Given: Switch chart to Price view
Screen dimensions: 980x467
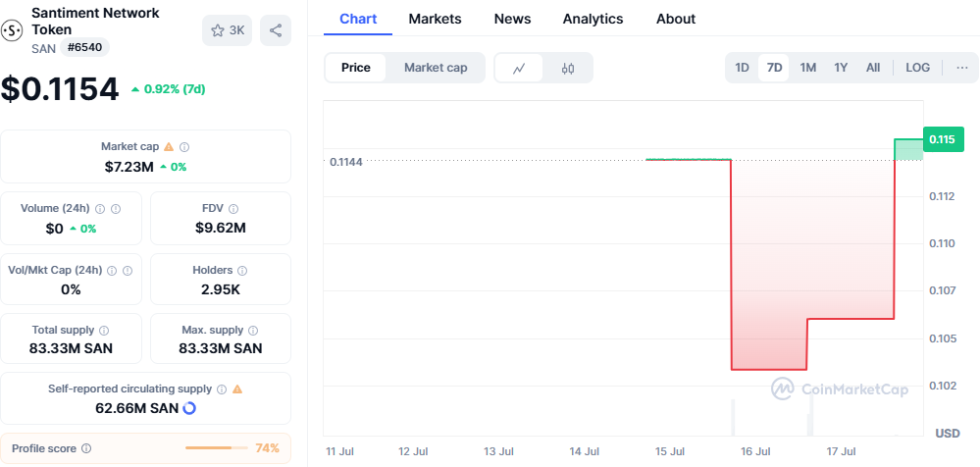Looking at the screenshot, I should 356,68.
